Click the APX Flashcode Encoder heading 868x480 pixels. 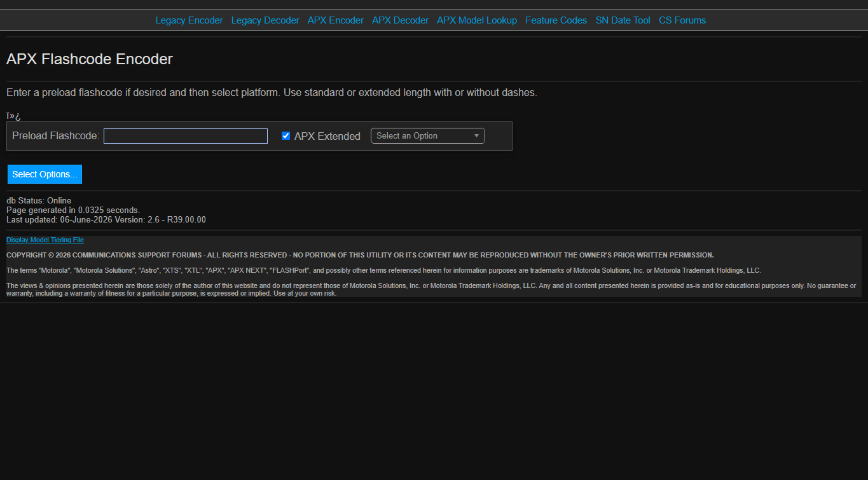pos(90,59)
